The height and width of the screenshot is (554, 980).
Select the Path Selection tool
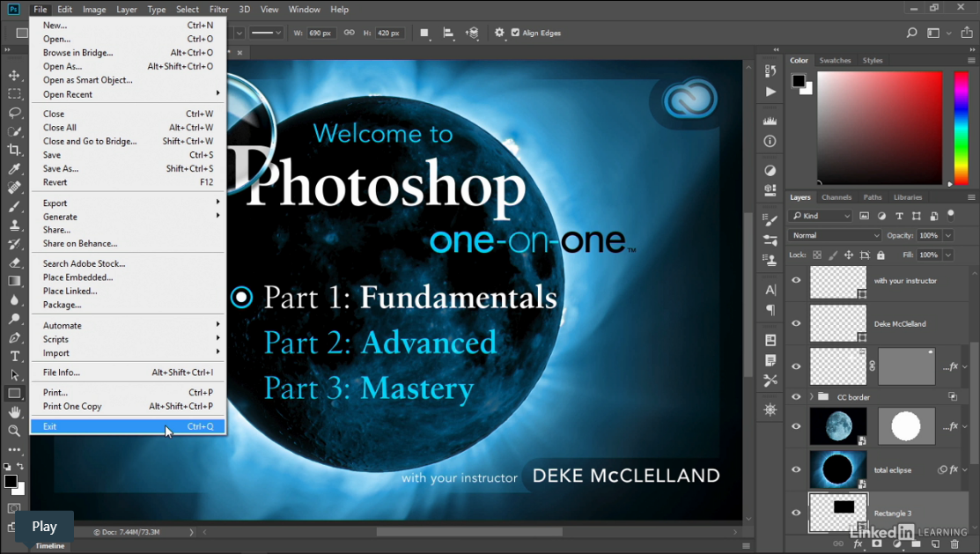(14, 375)
